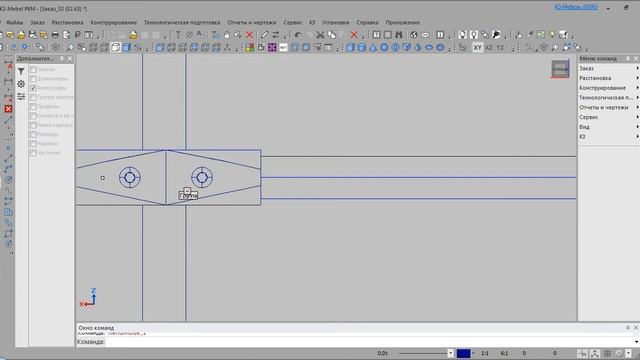This screenshot has height=360, width=640.
Task: Expand Конструирование in Меню команд panel
Action: tap(609, 88)
